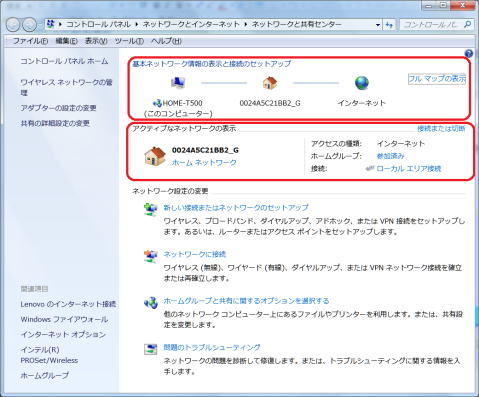The image size is (479, 397).
Task: Open the 編集(E) menu
Action: (x=66, y=41)
